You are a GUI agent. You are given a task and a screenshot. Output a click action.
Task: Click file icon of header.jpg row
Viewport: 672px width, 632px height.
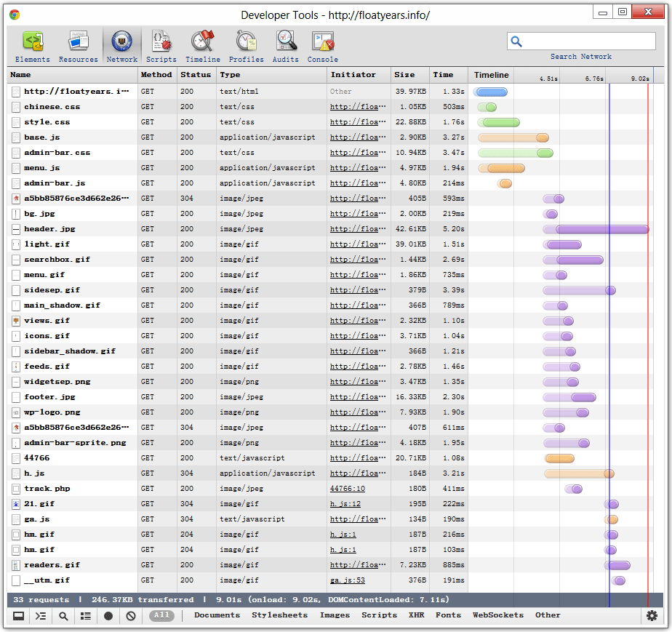[x=16, y=229]
